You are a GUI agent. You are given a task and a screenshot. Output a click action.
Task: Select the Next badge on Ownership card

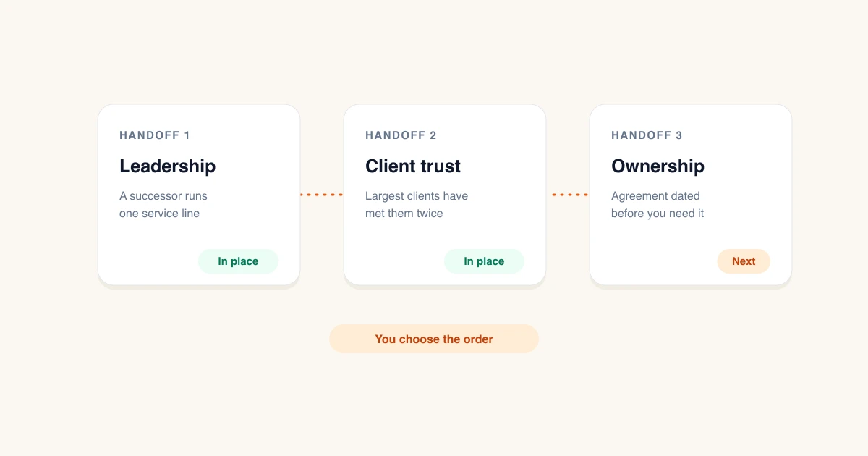tap(744, 261)
